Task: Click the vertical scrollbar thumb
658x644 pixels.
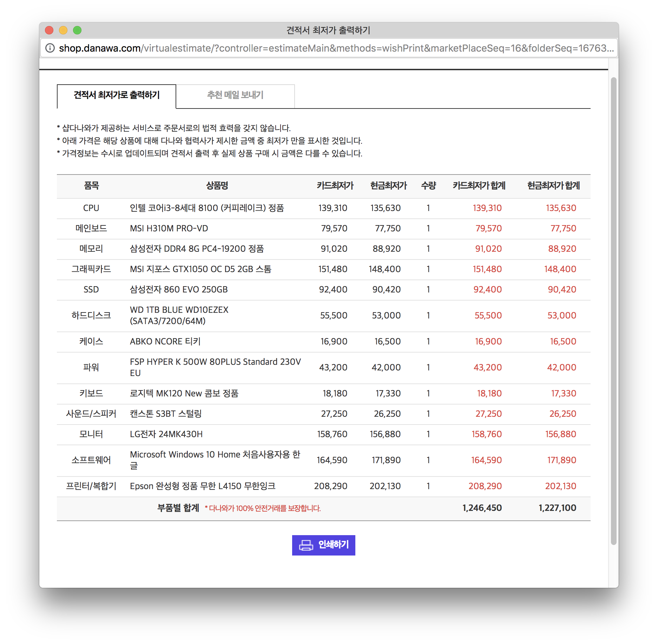Action: [613, 311]
